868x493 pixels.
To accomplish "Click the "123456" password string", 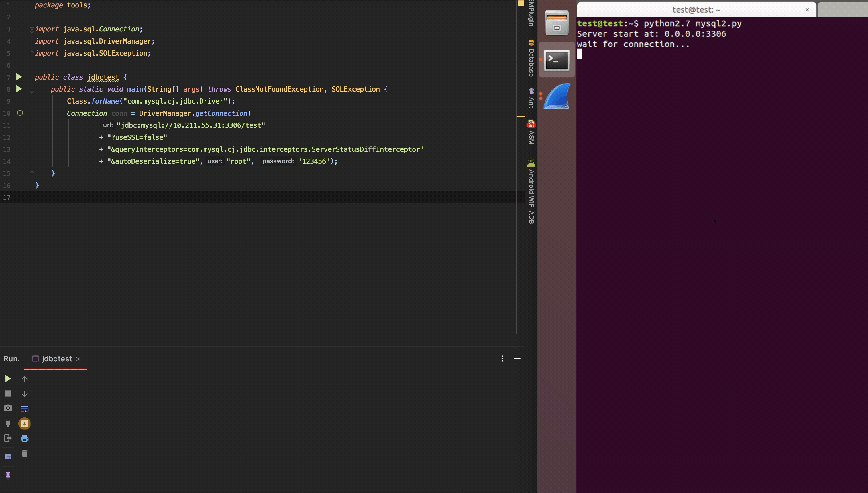I will tap(314, 161).
